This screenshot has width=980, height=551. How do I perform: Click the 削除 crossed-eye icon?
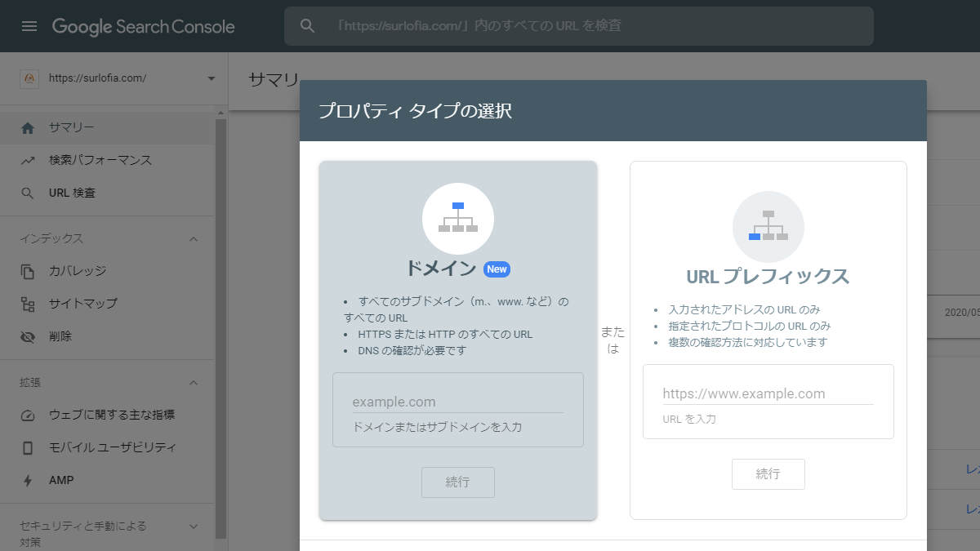[x=28, y=336]
